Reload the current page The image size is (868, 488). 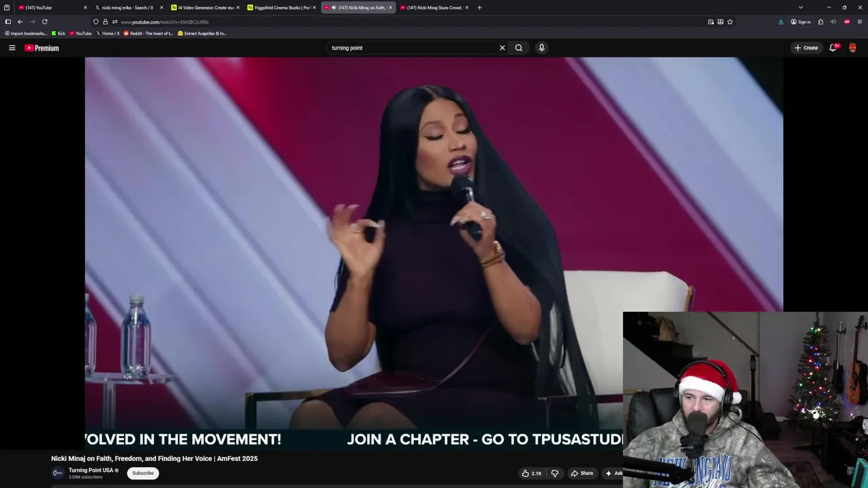(x=45, y=22)
